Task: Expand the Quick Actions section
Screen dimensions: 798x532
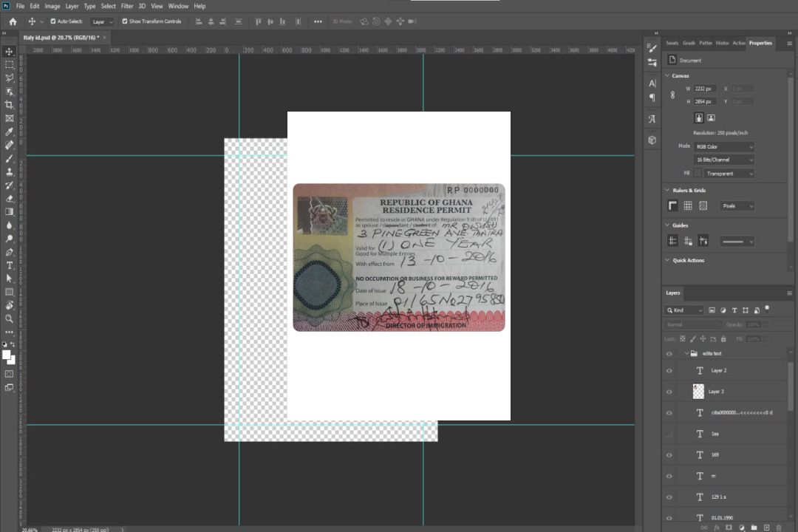Action: pyautogui.click(x=668, y=260)
